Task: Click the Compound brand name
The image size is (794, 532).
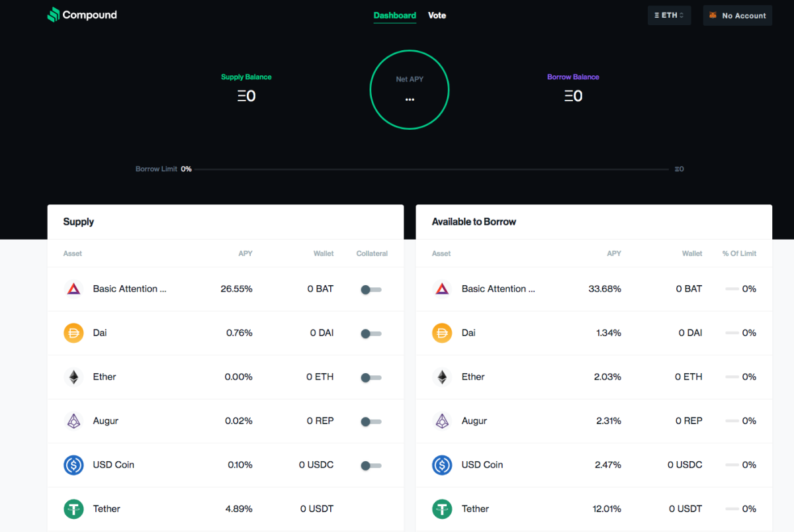Action: pos(90,15)
